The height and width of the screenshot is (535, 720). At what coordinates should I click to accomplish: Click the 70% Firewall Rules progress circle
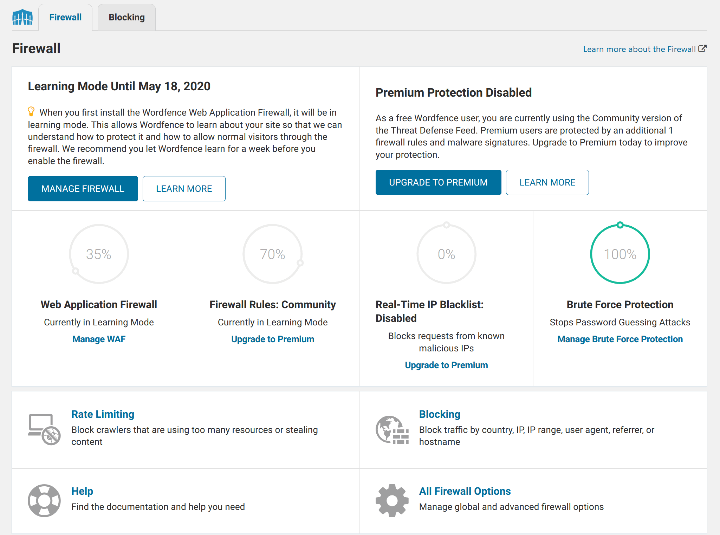tap(272, 255)
